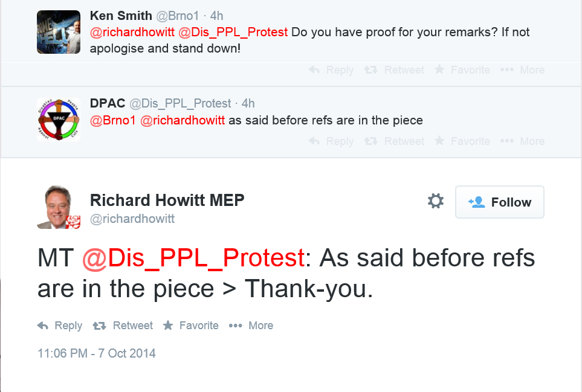Click the 11:06 PM - 7 Oct 2014 timestamp
This screenshot has width=582, height=392.
tap(97, 353)
